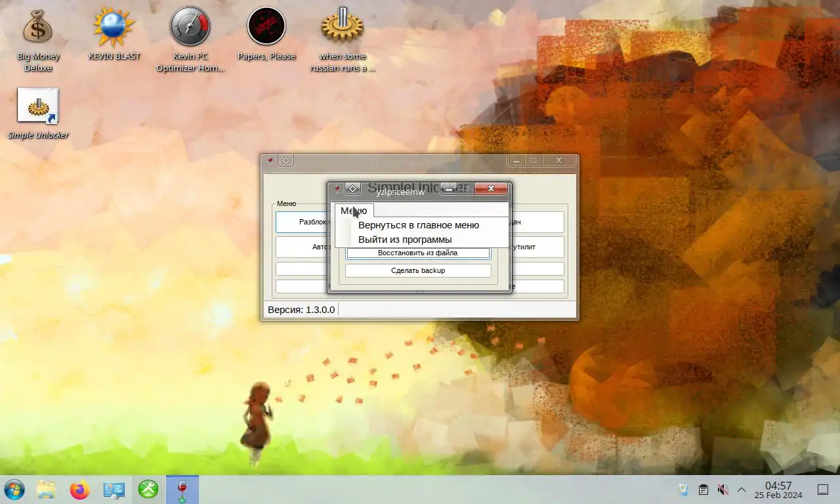Click the diamond button in yzlpsceemw title bar

coord(352,189)
